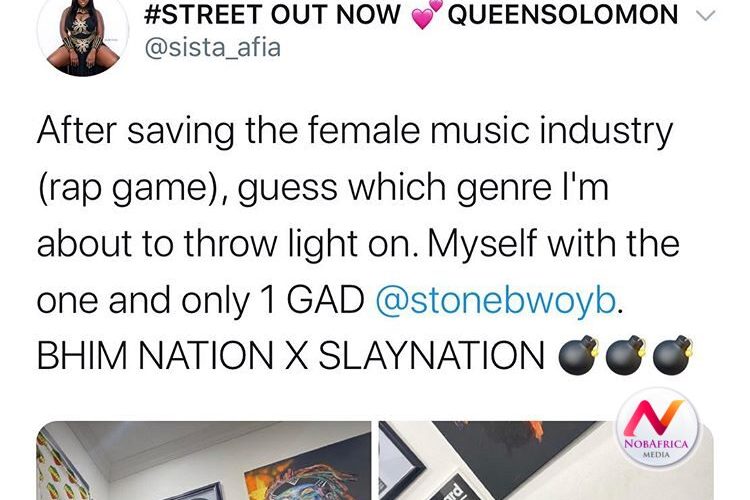Expand the tweet options chevron
750x500 pixels.
coord(705,16)
